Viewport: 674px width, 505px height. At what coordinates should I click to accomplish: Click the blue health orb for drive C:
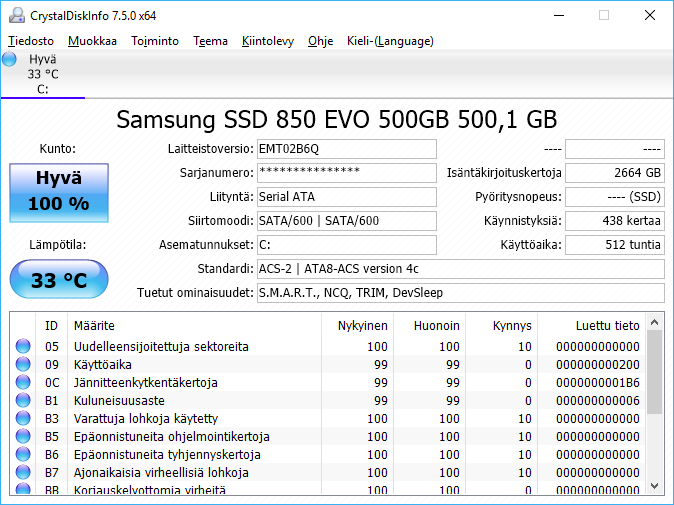[x=9, y=59]
